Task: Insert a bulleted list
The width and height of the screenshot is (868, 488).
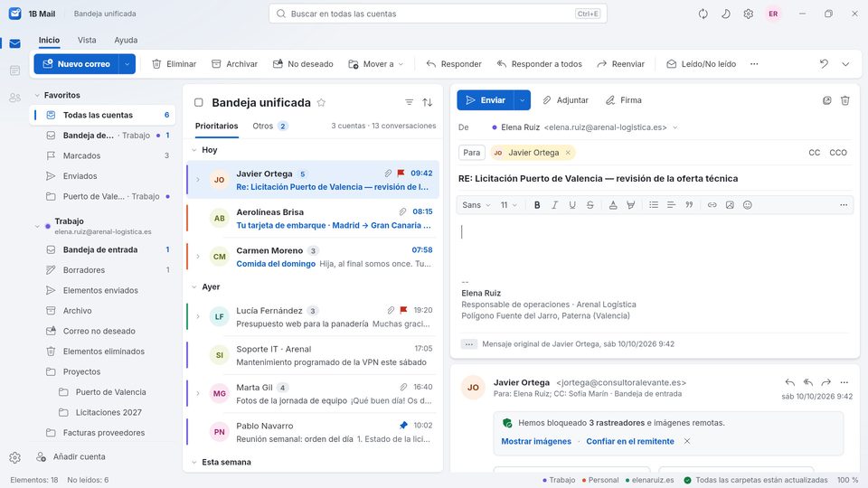Action: pos(654,205)
